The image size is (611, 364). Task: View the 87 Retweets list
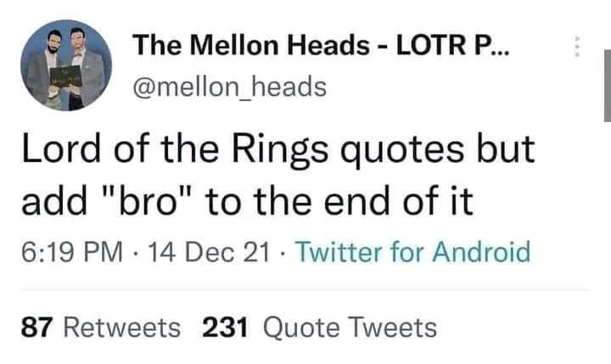[x=100, y=328]
